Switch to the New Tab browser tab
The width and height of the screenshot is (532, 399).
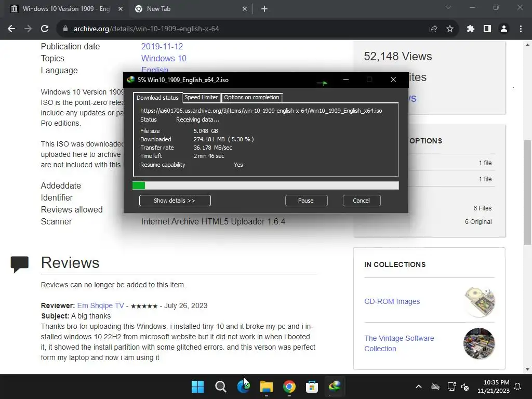pos(190,9)
